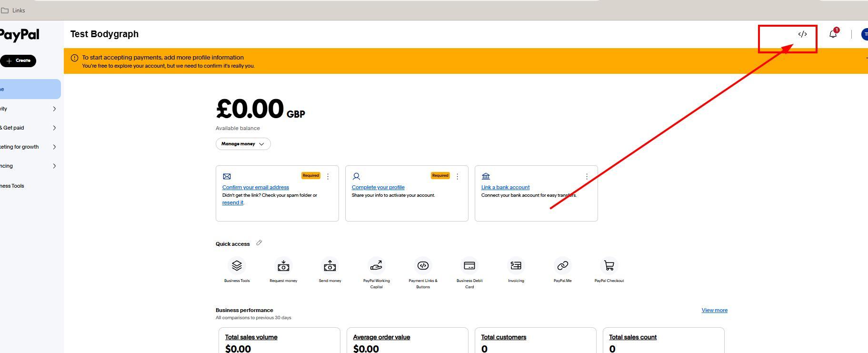Image resolution: width=868 pixels, height=353 pixels.
Task: Open Request money quick access icon
Action: [x=283, y=266]
